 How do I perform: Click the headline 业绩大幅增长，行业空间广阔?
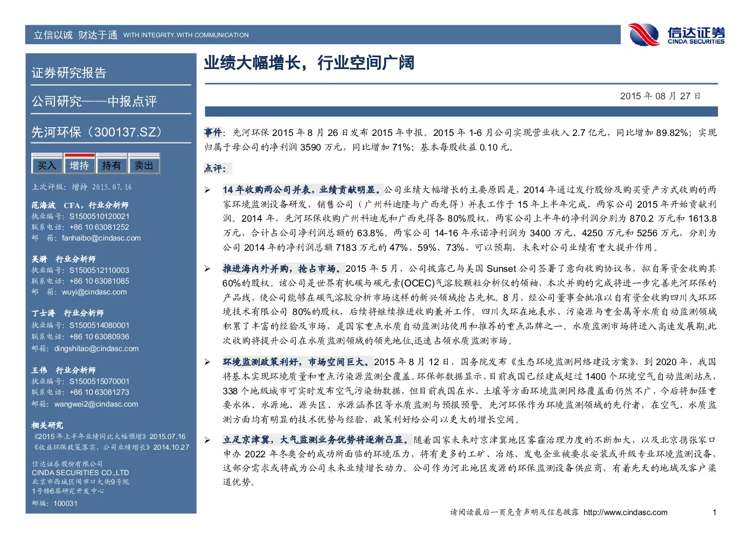[x=309, y=63]
